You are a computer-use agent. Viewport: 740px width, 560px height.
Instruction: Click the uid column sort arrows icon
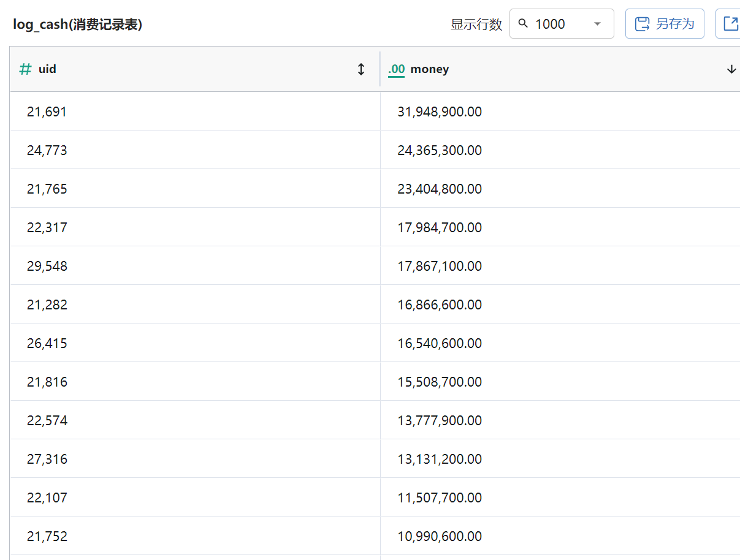click(x=361, y=69)
